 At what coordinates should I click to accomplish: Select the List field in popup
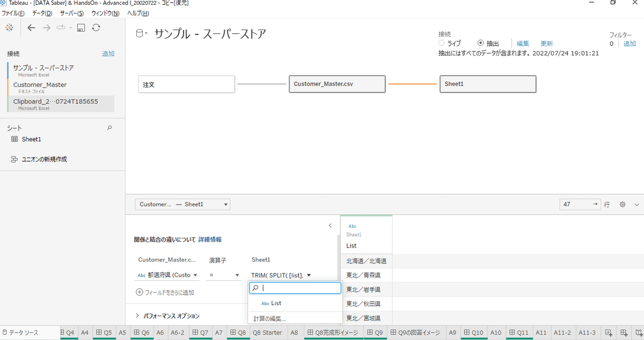[295, 303]
